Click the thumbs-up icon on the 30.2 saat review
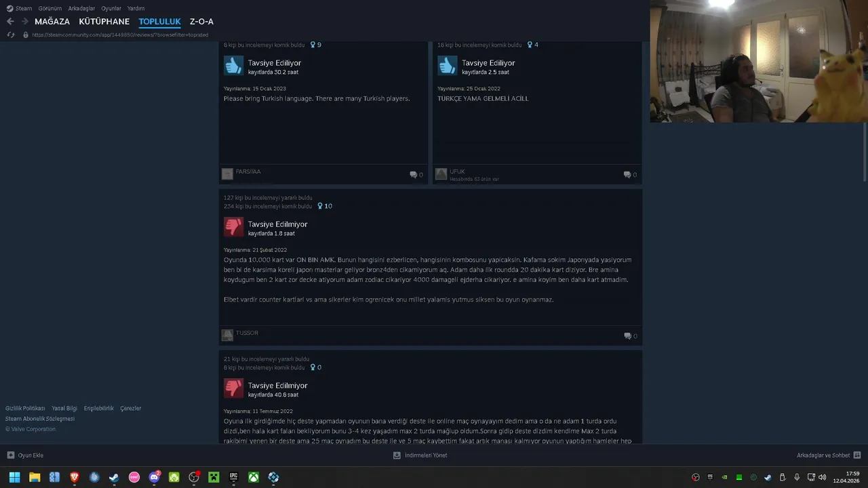868x488 pixels. [233, 65]
